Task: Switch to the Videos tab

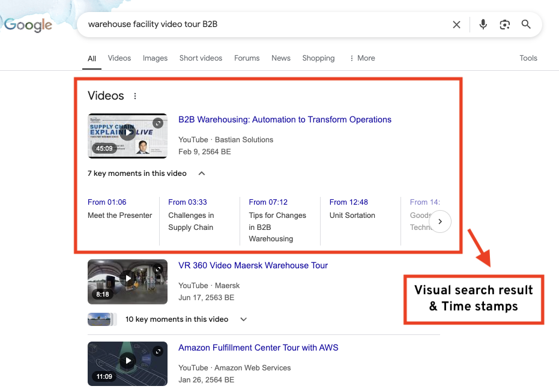Action: tap(119, 58)
